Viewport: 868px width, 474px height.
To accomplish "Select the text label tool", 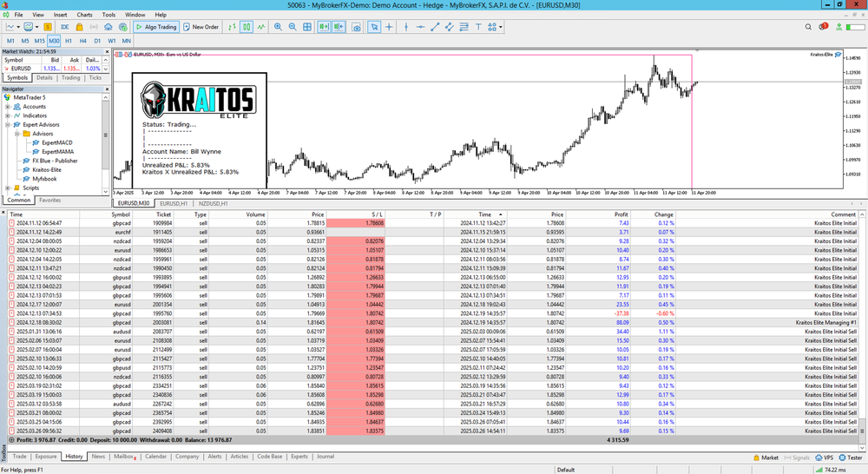I will (477, 27).
